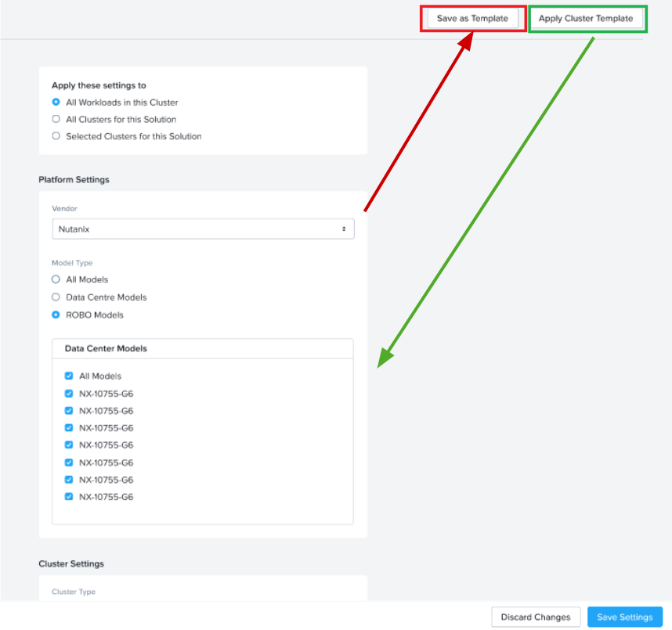Image resolution: width=672 pixels, height=630 pixels.
Task: Select All Workloads in this Cluster
Action: pos(56,102)
